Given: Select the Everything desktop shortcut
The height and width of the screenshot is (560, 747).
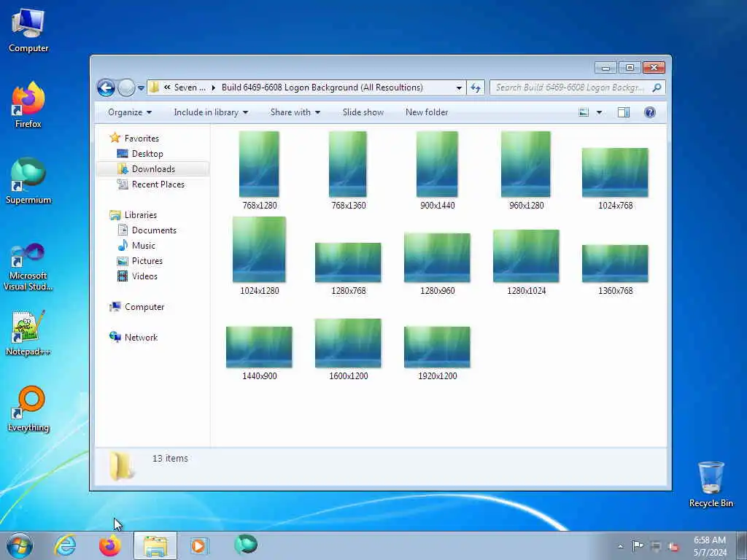Looking at the screenshot, I should (28, 408).
